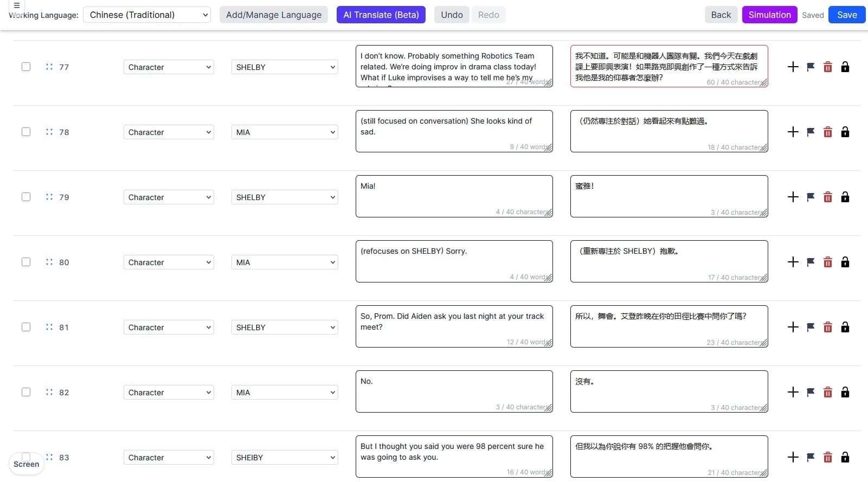Edit the '沒有。' translation field
This screenshot has height=482, width=868.
coord(669,391)
